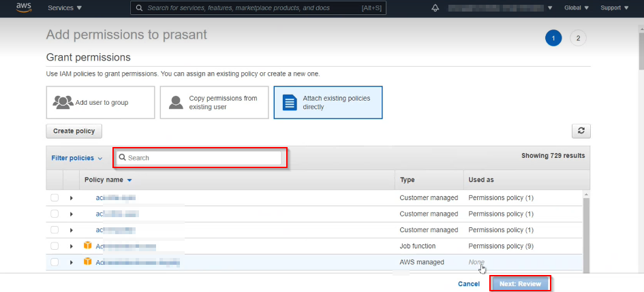Click the 'Add permissions to prasant' title
Screen dimensions: 644x292
pyautogui.click(x=127, y=35)
